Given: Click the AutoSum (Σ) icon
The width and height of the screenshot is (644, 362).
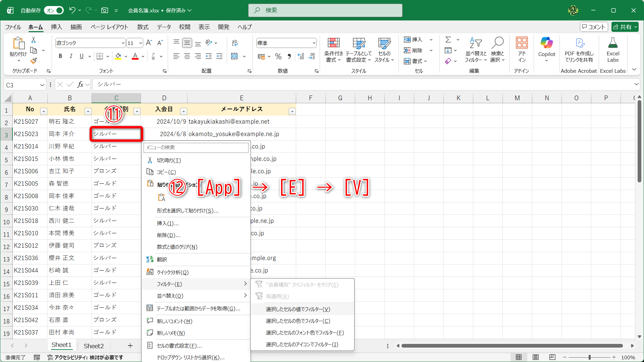Looking at the screenshot, I should [x=448, y=40].
